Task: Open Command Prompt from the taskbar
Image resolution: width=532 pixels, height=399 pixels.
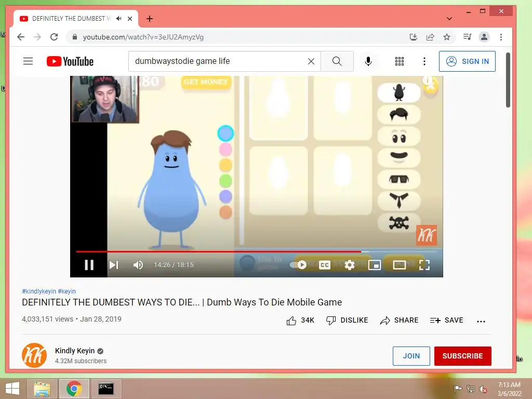Action: [x=106, y=389]
